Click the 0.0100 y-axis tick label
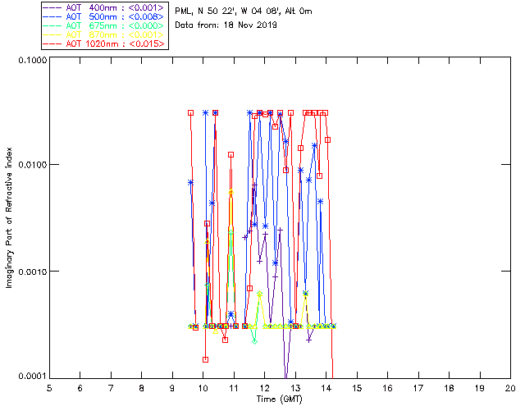 tap(32, 165)
